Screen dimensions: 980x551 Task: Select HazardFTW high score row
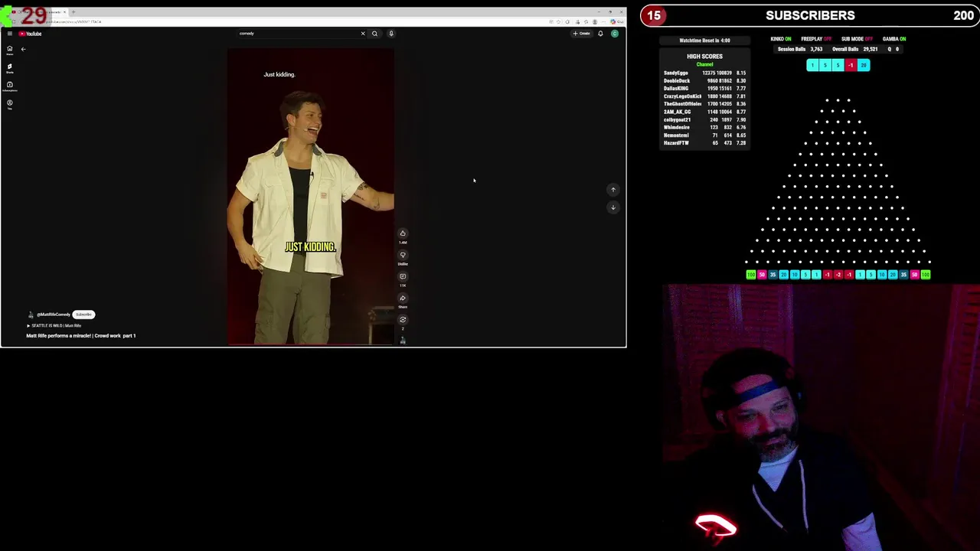point(704,143)
